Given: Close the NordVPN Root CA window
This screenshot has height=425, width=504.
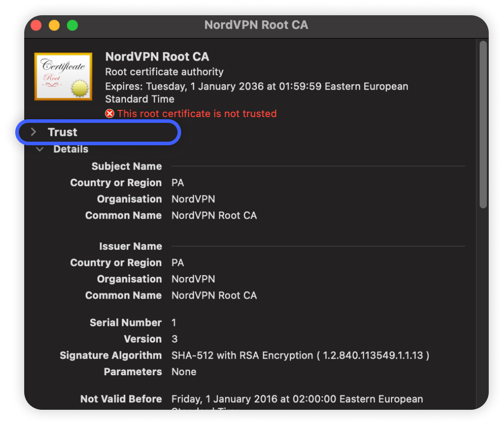Looking at the screenshot, I should point(36,26).
